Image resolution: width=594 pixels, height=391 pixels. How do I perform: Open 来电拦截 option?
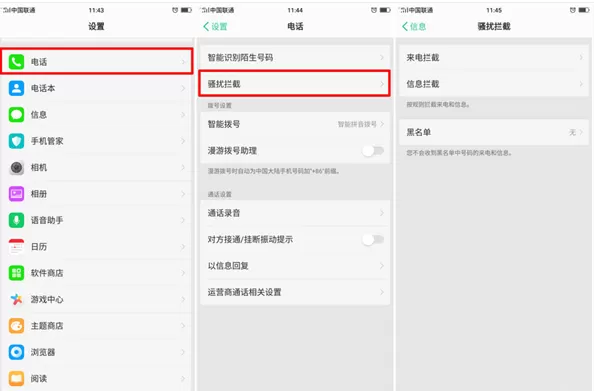[x=494, y=58]
